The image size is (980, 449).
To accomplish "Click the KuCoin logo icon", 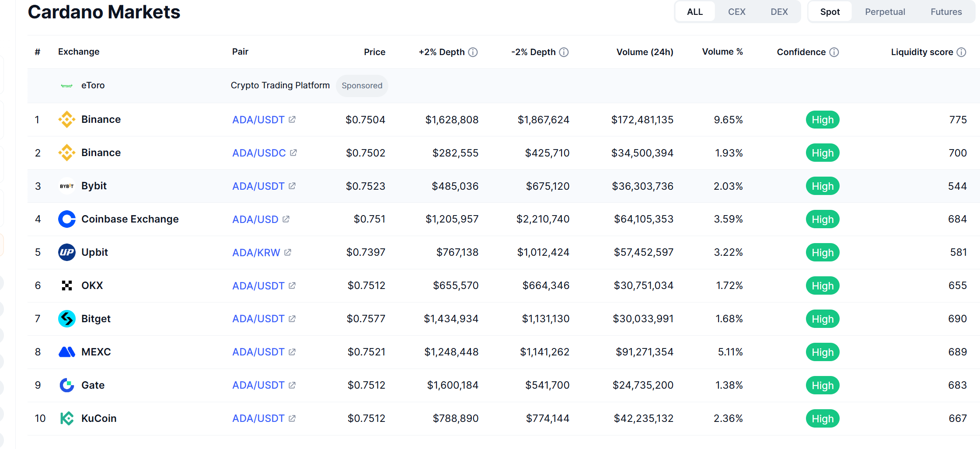I will click(67, 418).
